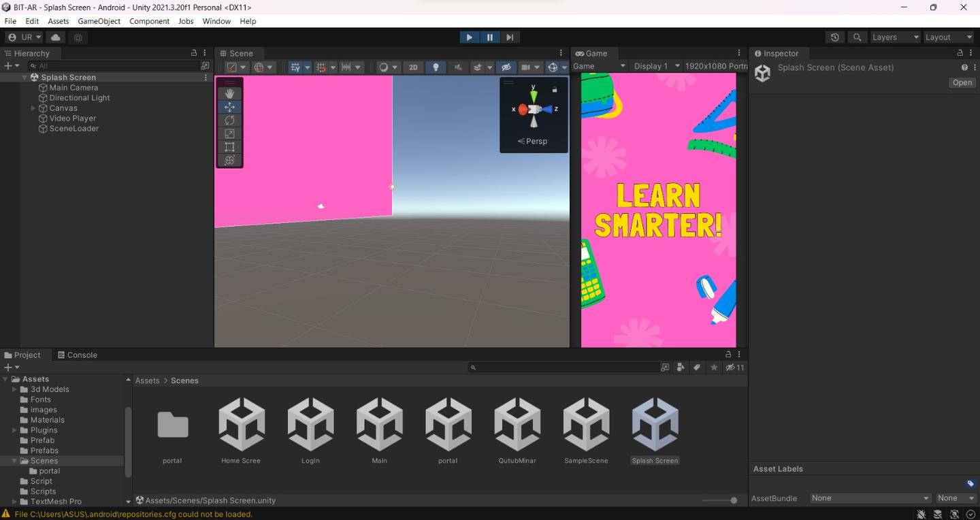Open the Display 1 dropdown
980x520 pixels.
656,66
